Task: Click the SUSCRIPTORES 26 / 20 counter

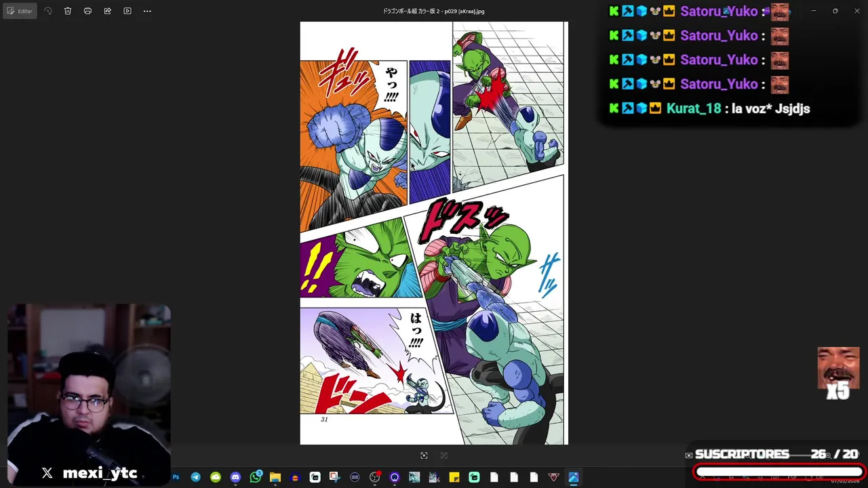Action: (x=777, y=454)
